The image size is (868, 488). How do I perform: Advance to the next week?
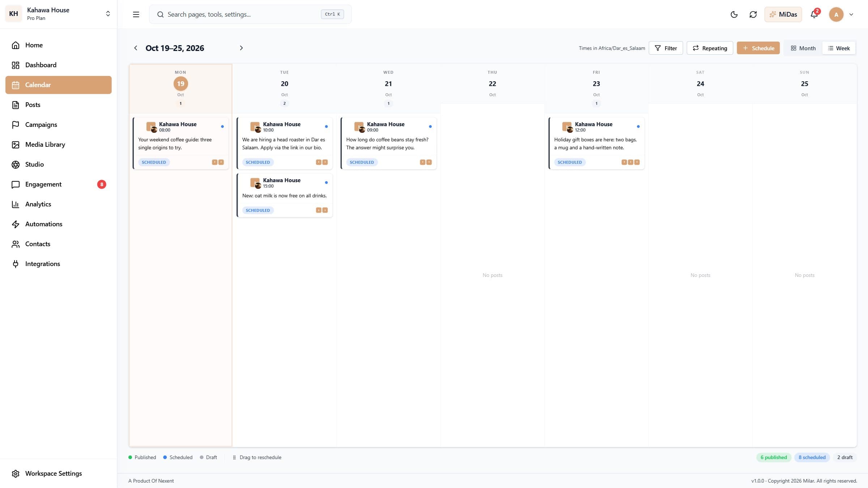click(x=241, y=48)
